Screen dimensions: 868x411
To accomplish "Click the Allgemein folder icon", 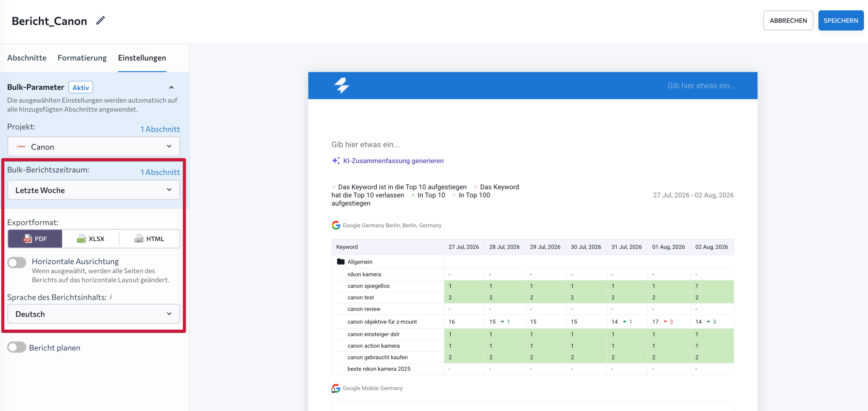I will click(341, 262).
